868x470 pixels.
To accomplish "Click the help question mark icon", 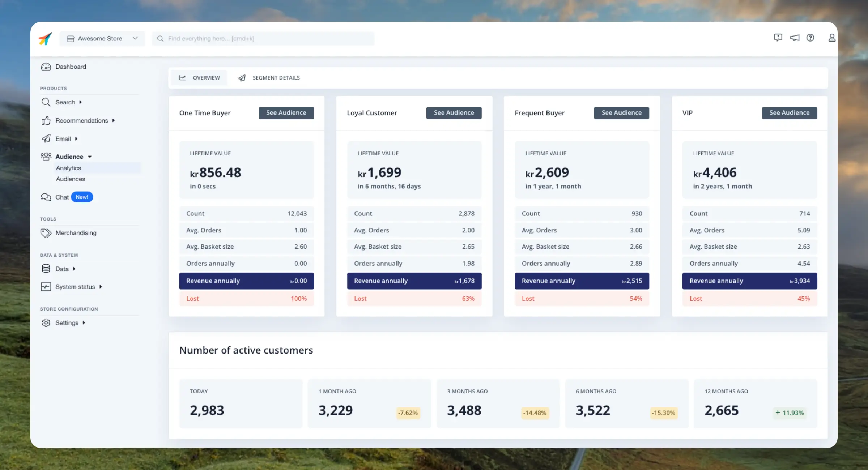I will [810, 38].
